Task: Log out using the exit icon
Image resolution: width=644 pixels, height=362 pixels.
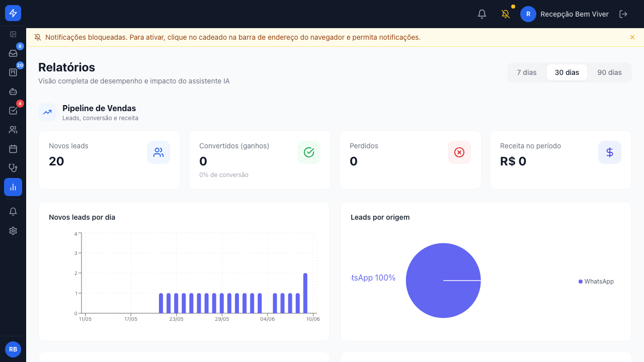Action: 623,14
